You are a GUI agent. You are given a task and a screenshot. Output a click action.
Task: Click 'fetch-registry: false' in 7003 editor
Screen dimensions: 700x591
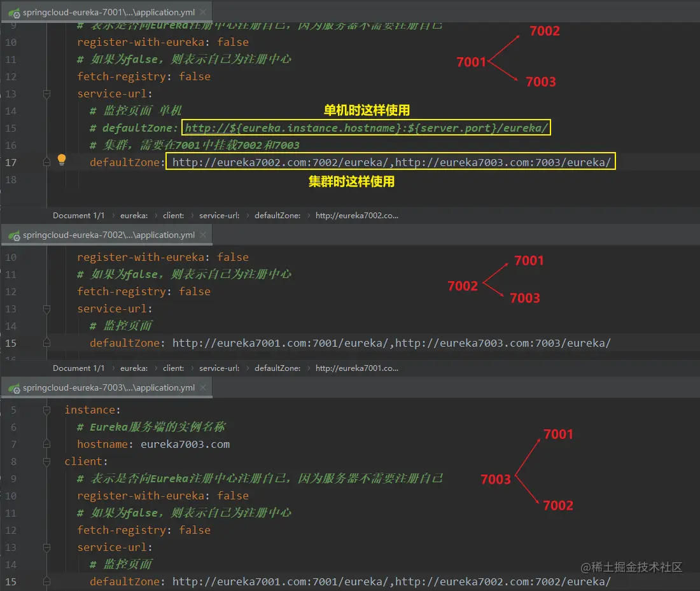point(143,531)
